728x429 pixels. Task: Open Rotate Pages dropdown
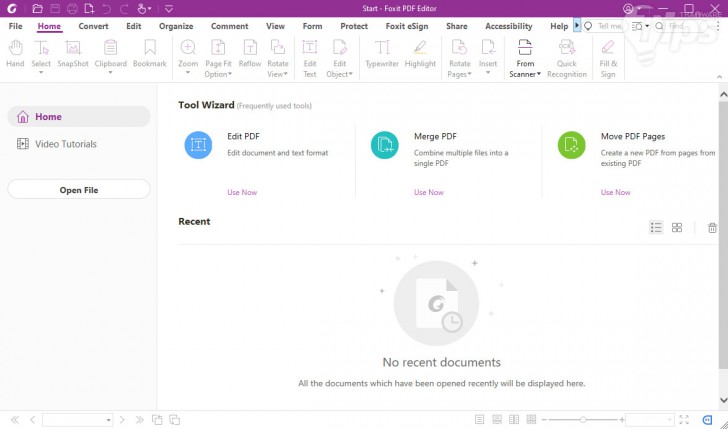pyautogui.click(x=469, y=74)
